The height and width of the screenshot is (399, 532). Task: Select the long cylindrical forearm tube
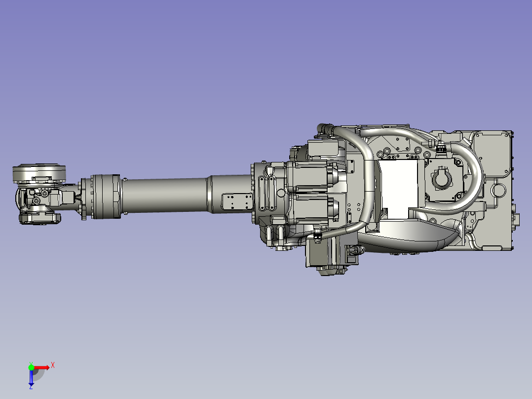(x=164, y=196)
